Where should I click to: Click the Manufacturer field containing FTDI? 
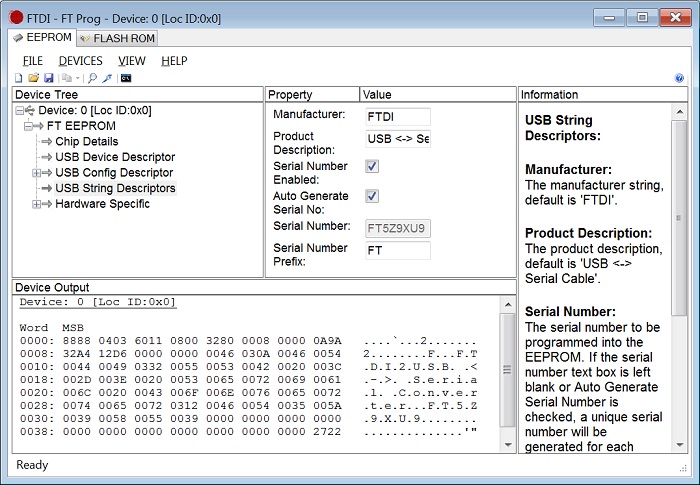point(398,117)
